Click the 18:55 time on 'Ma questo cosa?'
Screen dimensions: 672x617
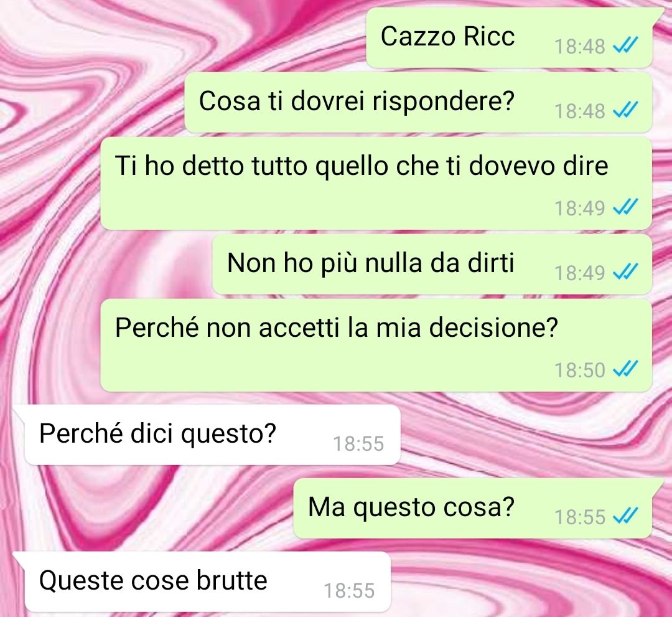pos(580,517)
